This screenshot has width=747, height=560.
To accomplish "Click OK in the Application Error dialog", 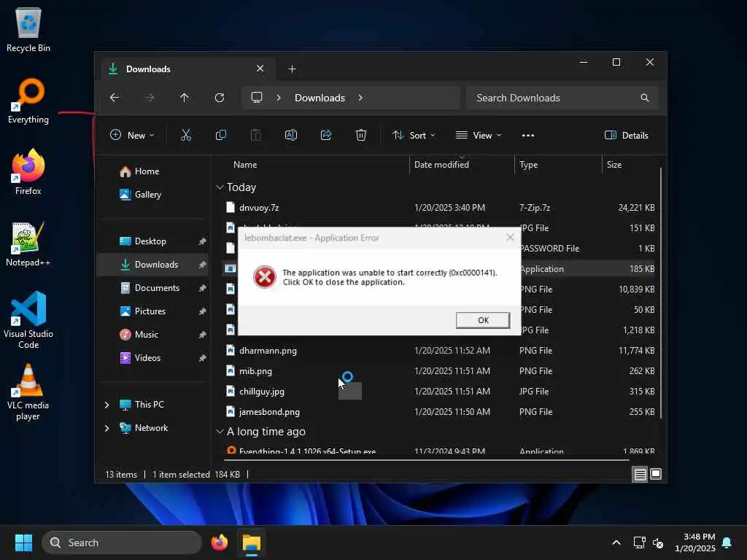I will click(x=483, y=320).
